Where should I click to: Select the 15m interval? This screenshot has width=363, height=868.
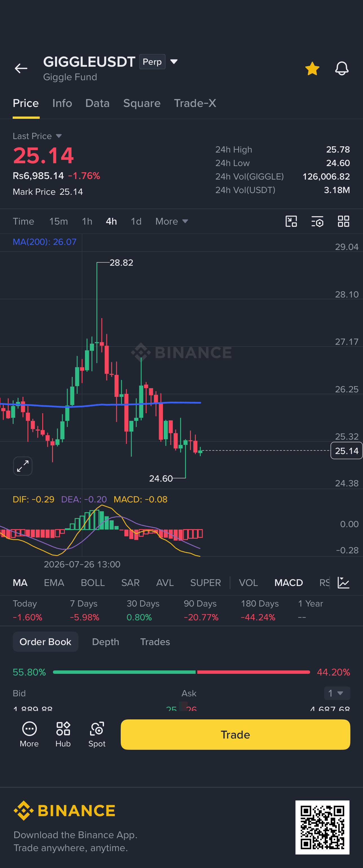[59, 222]
